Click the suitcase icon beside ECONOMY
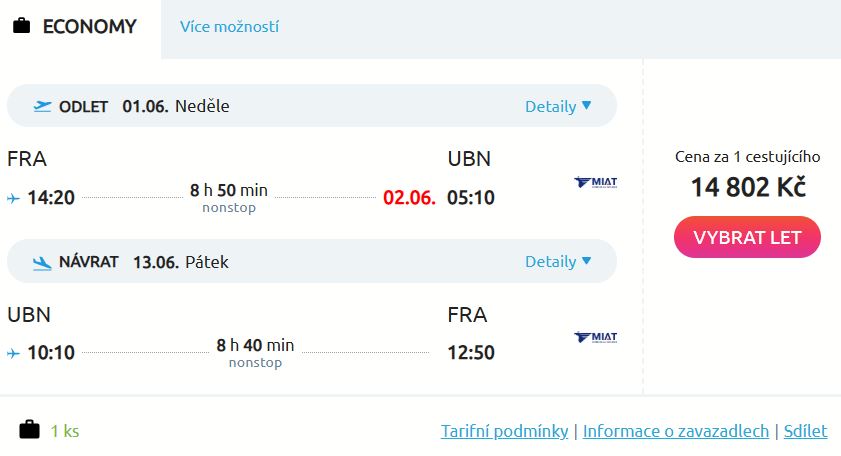The image size is (841, 456). click(22, 27)
